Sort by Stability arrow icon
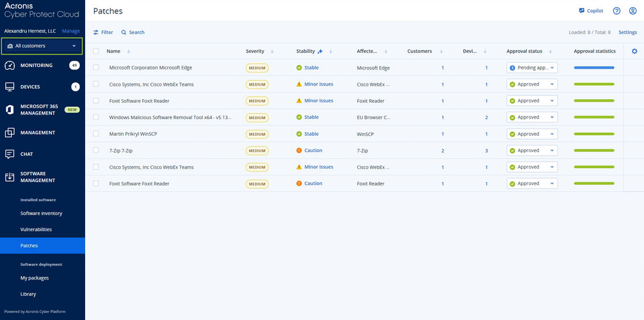This screenshot has height=320, width=644. pyautogui.click(x=330, y=52)
